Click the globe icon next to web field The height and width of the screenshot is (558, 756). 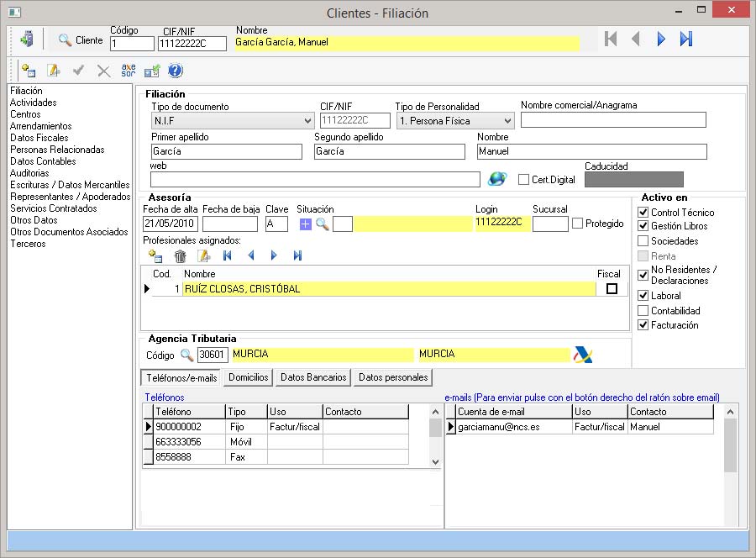497,179
